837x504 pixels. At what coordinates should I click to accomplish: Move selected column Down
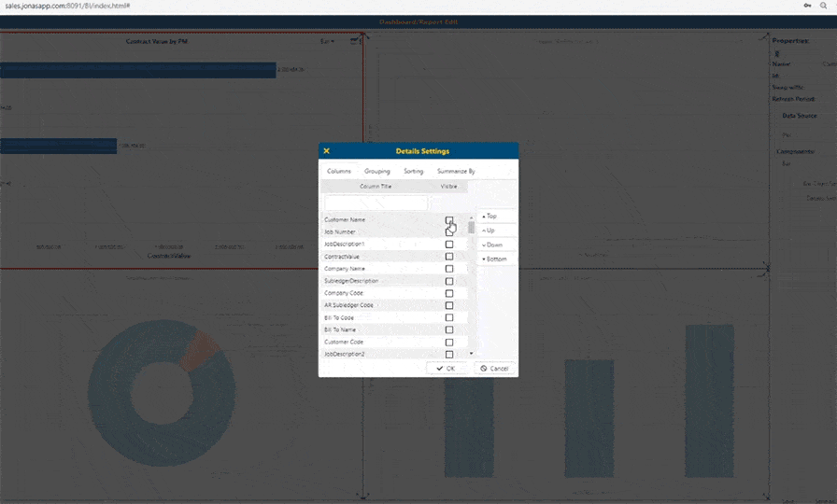click(496, 245)
